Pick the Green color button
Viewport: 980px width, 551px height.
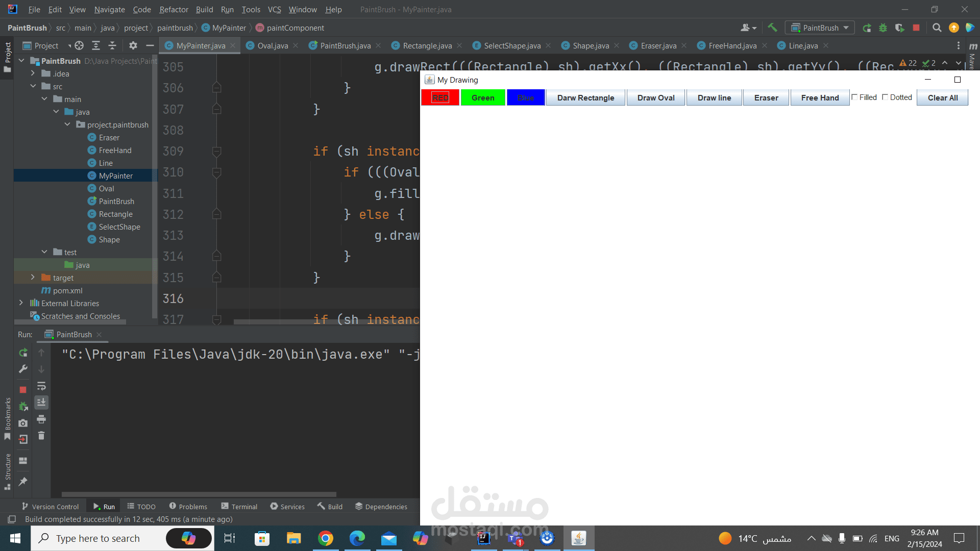(x=483, y=97)
